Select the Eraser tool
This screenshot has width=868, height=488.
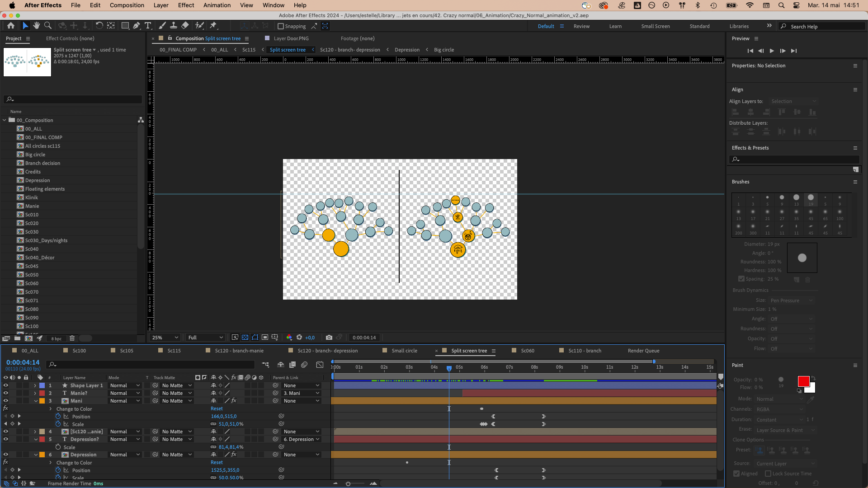click(x=185, y=26)
